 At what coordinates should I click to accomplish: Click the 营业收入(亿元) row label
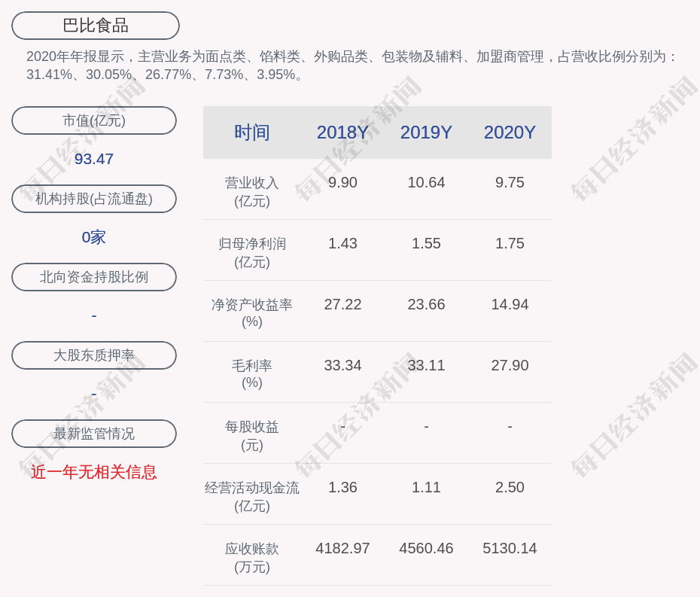(251, 192)
